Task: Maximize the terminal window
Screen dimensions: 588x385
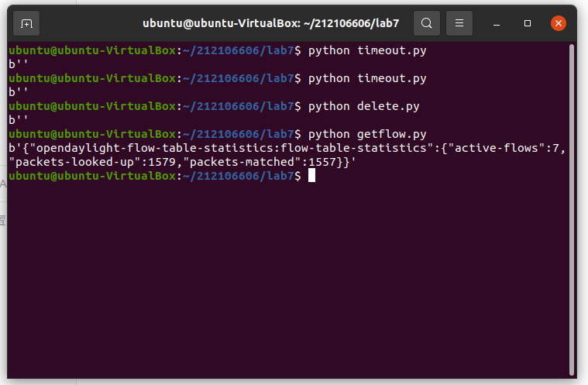Action: [528, 23]
